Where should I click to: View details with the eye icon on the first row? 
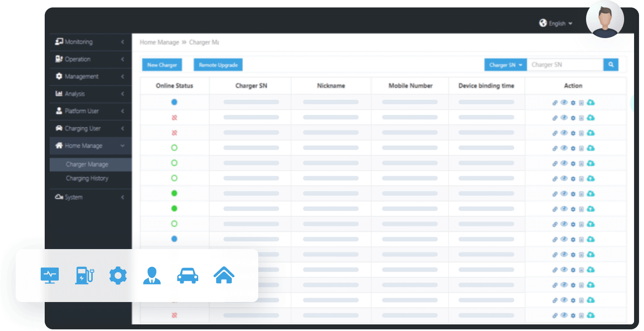click(564, 102)
